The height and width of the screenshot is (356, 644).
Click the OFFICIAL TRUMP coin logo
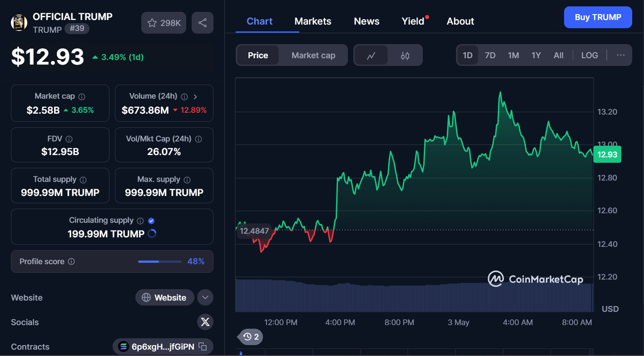(x=19, y=23)
